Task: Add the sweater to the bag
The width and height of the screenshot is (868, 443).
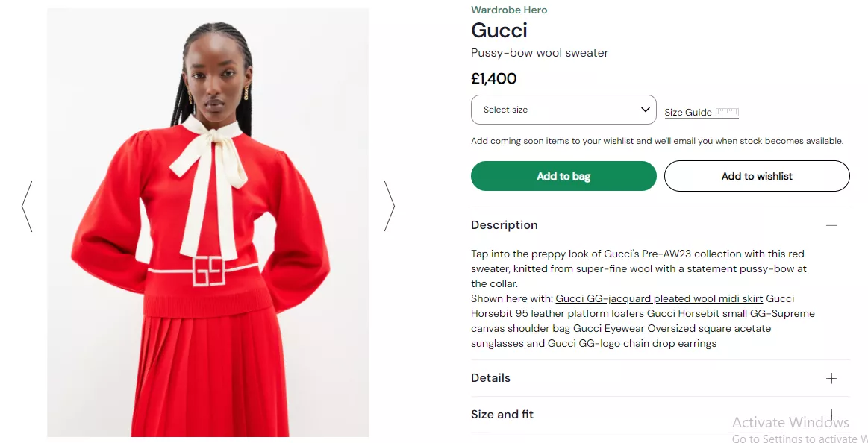Action: click(563, 176)
